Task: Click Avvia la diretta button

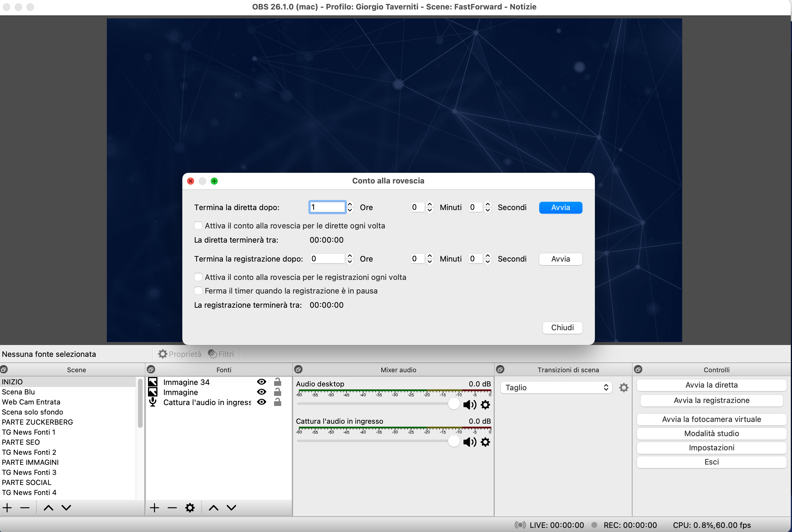Action: (711, 385)
